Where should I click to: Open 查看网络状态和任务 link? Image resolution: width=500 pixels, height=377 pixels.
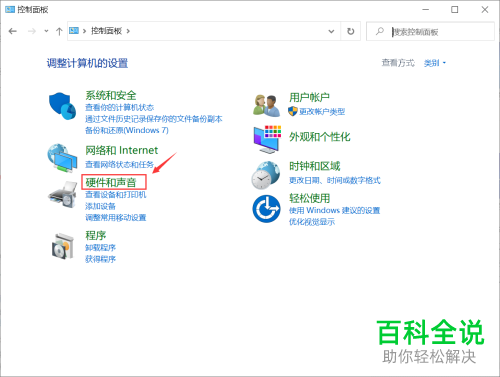[x=119, y=164]
